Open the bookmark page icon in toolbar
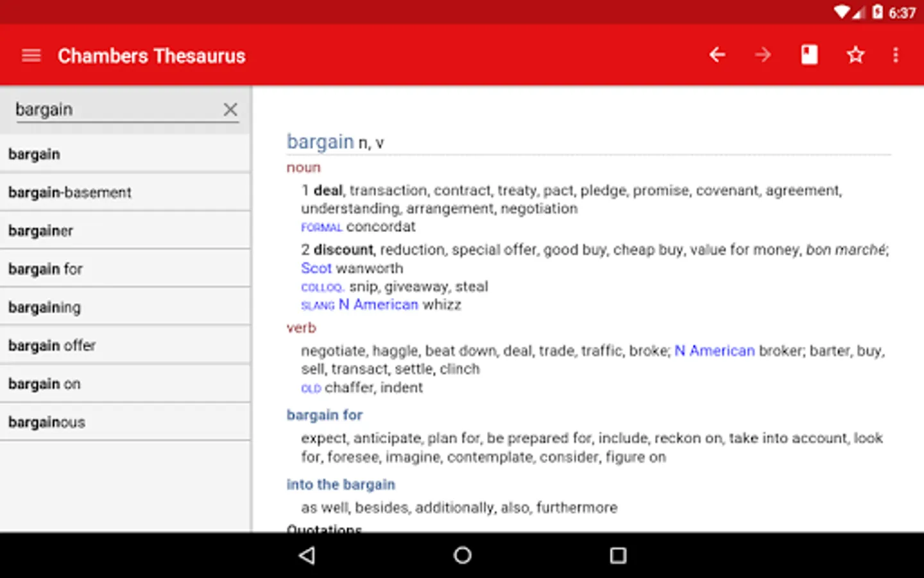 (809, 55)
